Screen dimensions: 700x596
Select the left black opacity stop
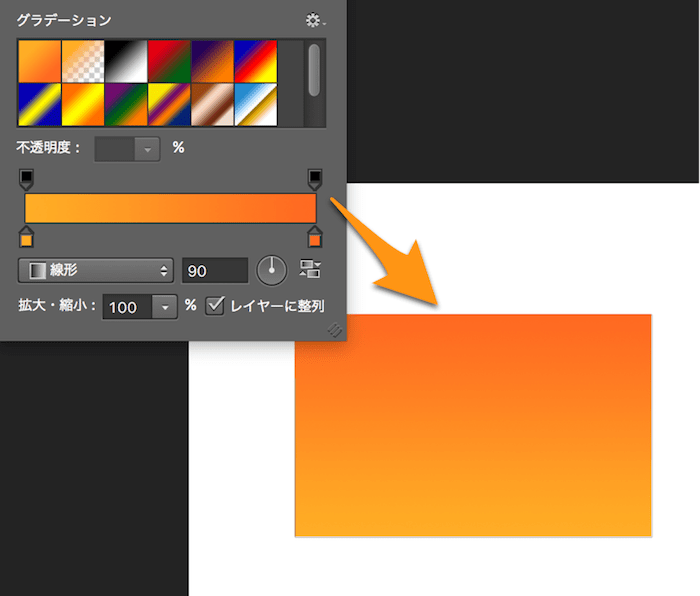(x=26, y=179)
